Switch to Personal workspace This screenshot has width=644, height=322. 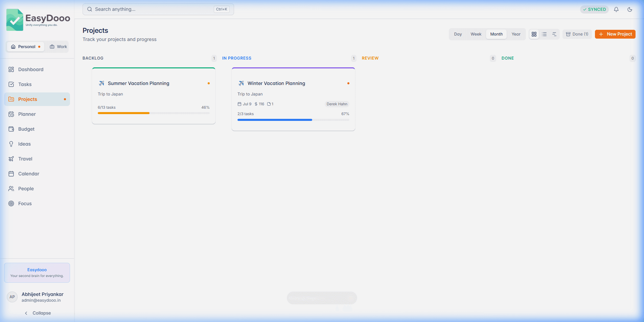[x=26, y=47]
